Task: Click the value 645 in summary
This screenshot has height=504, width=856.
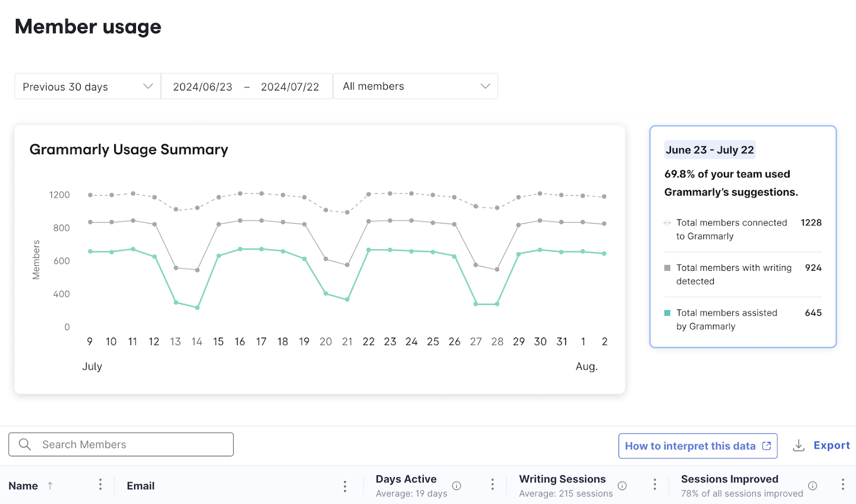Action: 813,313
